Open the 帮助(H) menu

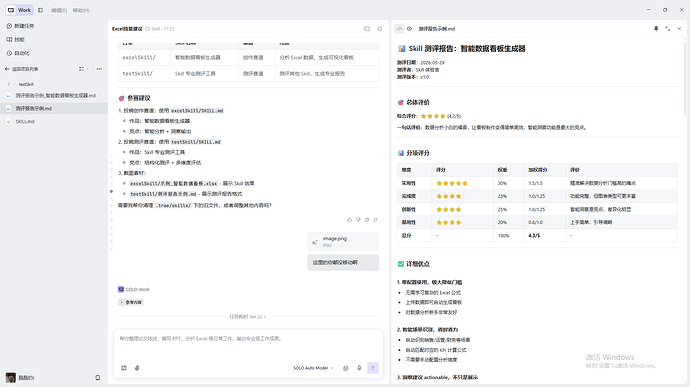click(x=81, y=10)
